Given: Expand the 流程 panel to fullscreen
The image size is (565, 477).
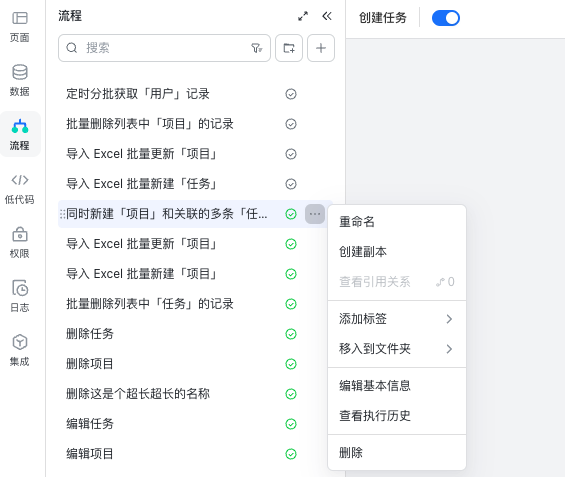Looking at the screenshot, I should (303, 16).
